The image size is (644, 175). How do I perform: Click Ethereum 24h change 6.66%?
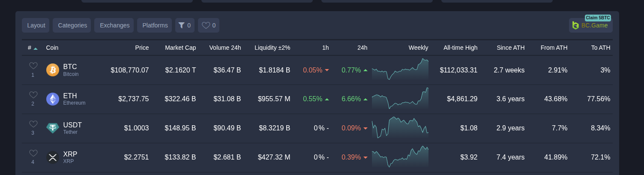tap(354, 99)
